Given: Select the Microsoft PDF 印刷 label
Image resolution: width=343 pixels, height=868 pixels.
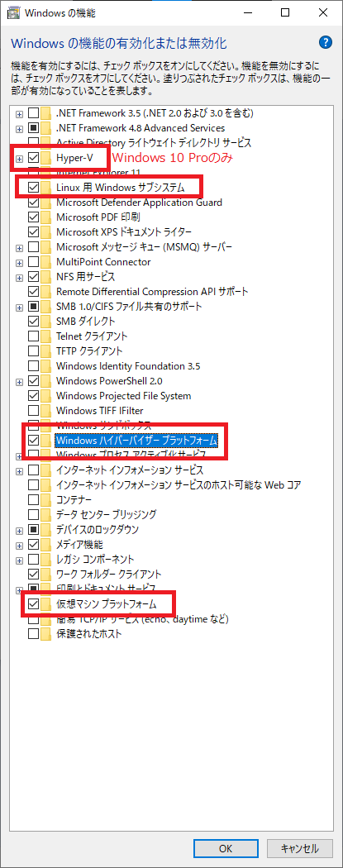Looking at the screenshot, I should (x=98, y=217).
